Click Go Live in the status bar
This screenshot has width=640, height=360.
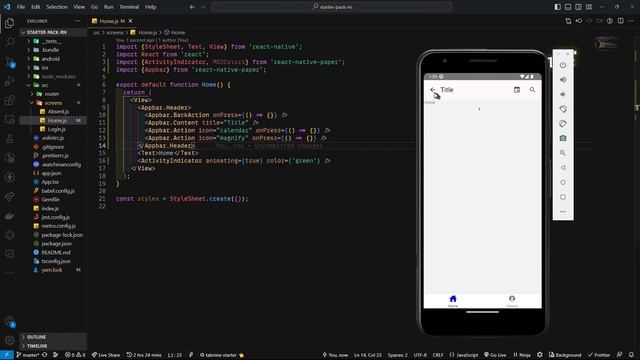pos(495,355)
